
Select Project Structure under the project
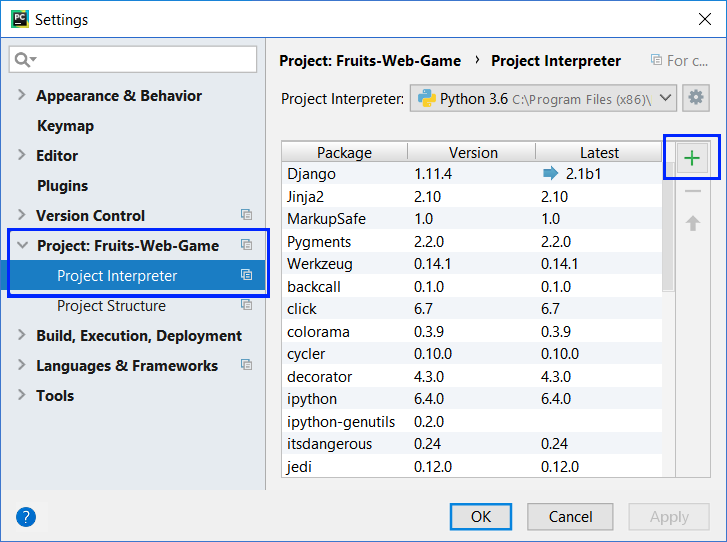pyautogui.click(x=111, y=306)
